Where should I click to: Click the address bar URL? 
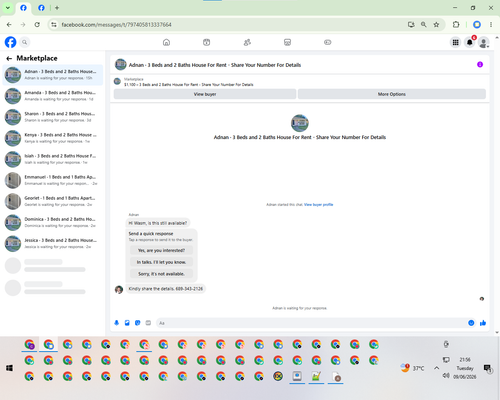click(116, 25)
